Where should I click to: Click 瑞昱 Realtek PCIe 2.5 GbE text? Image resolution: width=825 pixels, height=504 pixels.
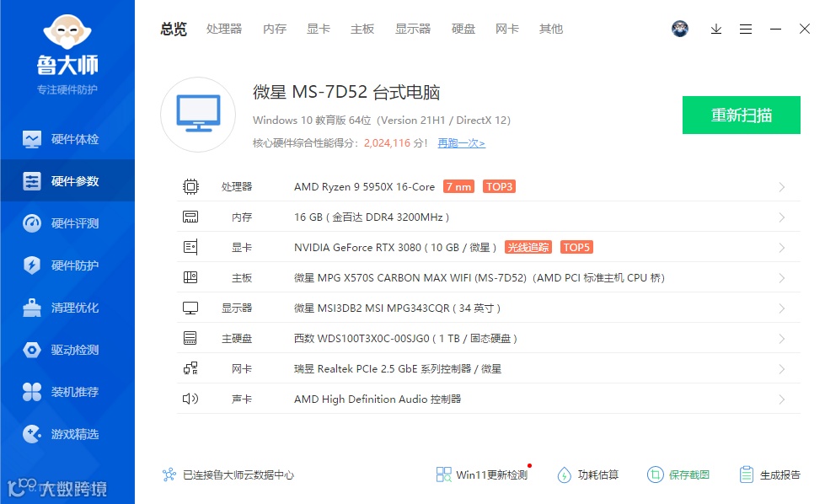pyautogui.click(x=356, y=369)
